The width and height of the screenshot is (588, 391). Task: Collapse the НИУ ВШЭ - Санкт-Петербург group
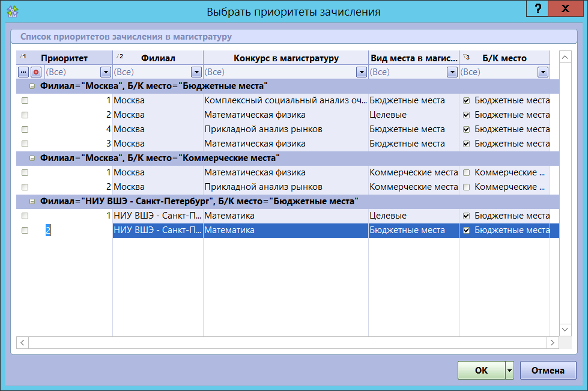point(32,201)
